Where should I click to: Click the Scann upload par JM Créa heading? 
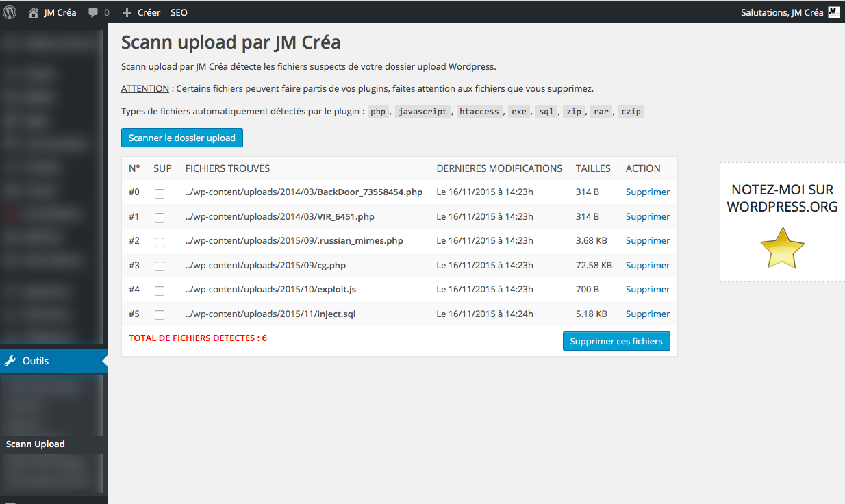(231, 42)
